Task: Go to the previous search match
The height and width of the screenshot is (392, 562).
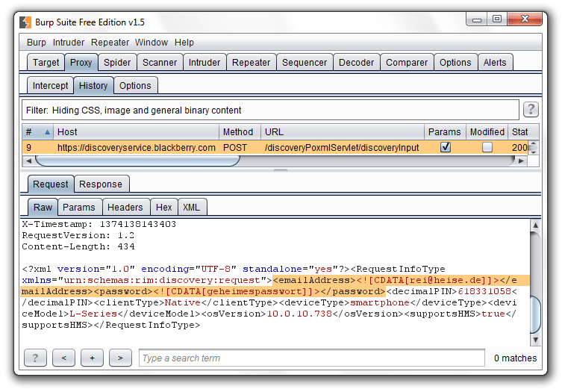Action: point(63,358)
